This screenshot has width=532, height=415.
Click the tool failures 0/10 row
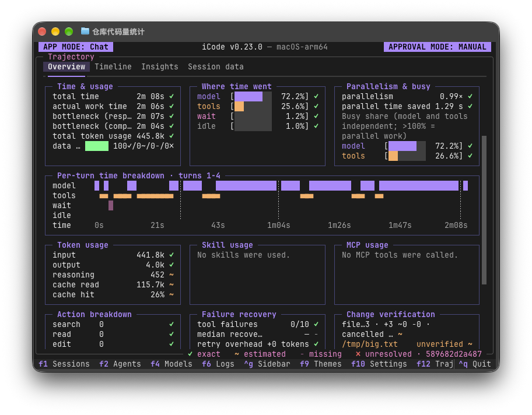click(x=258, y=325)
